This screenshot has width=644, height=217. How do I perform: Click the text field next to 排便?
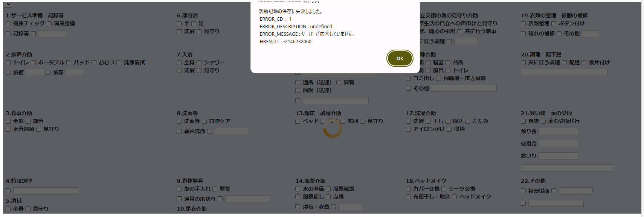(x=35, y=73)
